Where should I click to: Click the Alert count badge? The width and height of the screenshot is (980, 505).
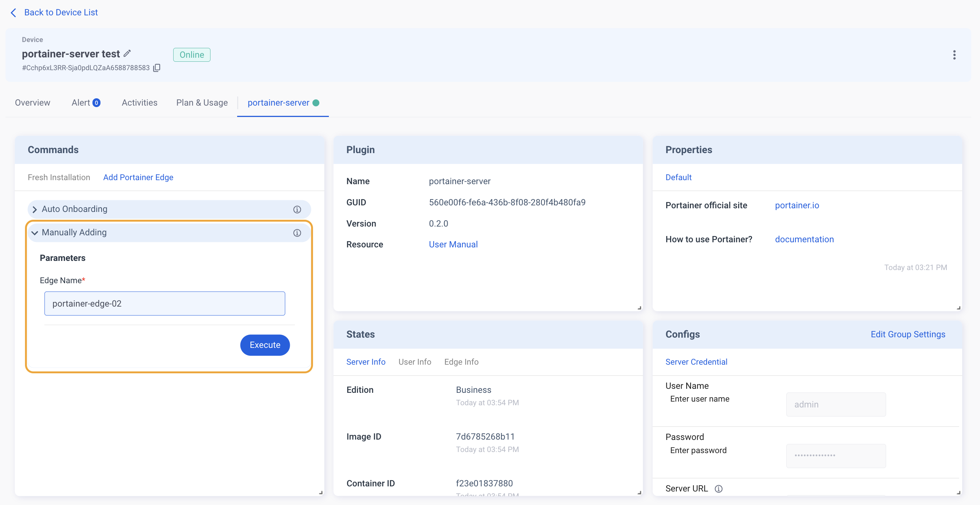[96, 103]
